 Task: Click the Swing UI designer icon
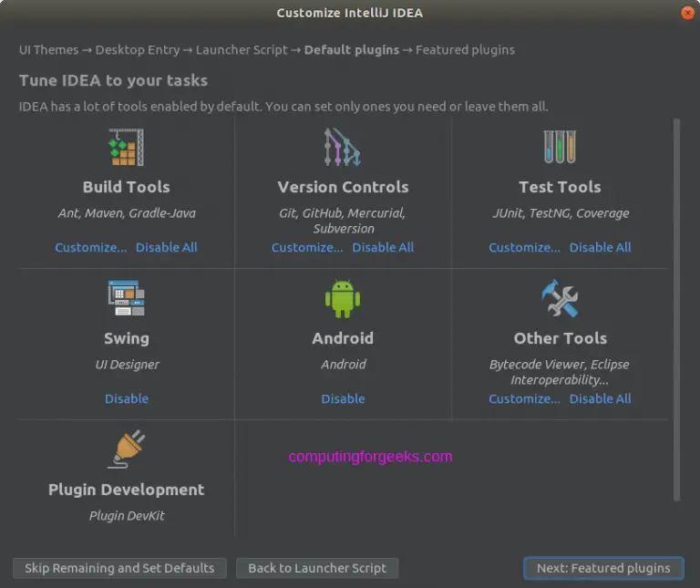point(127,298)
